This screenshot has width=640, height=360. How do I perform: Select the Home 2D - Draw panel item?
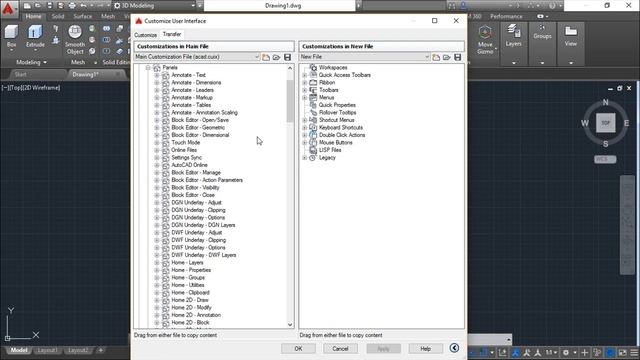click(x=190, y=300)
